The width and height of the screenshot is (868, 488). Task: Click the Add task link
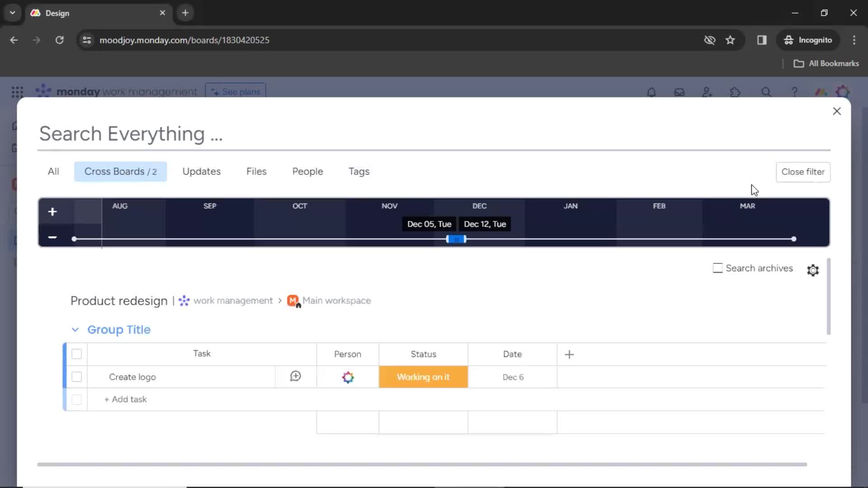point(126,399)
